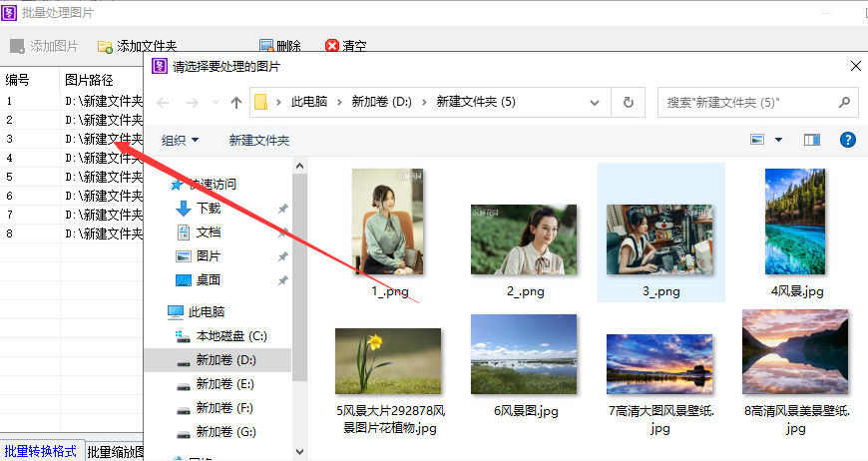The image size is (868, 461).
Task: Switch to the 批量缩放 tab
Action: point(115,452)
